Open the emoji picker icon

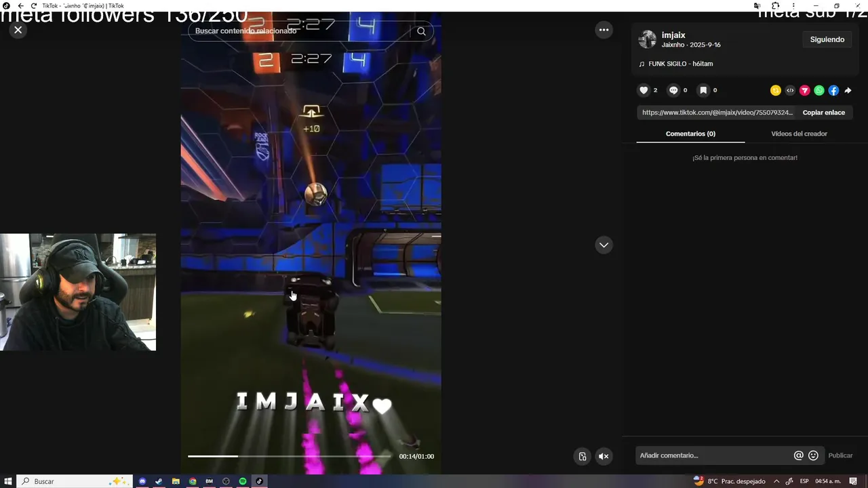(x=813, y=455)
